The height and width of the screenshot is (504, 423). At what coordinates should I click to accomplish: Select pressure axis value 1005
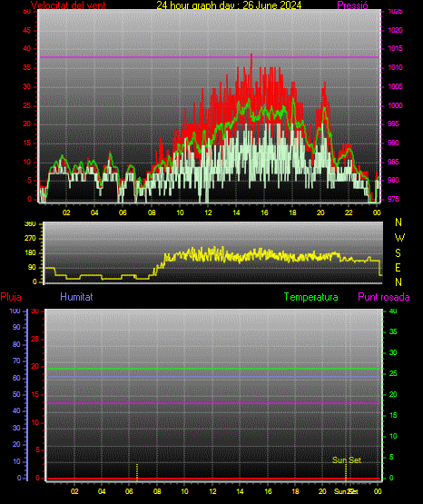(x=395, y=86)
